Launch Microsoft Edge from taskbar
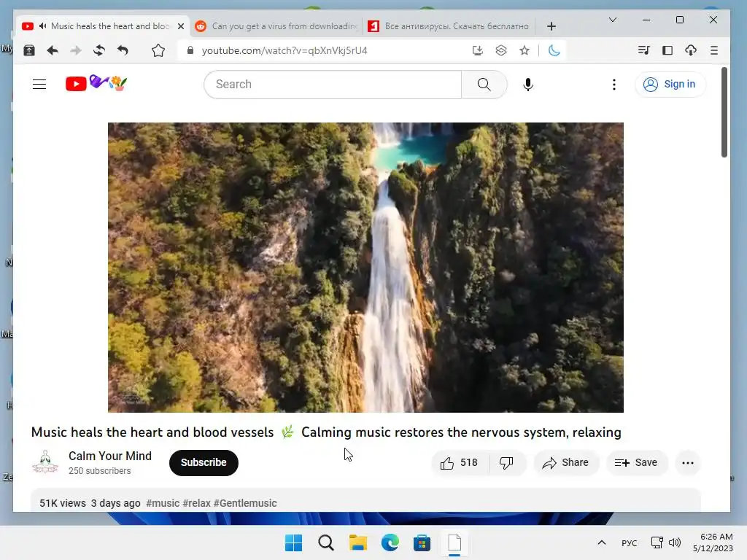This screenshot has height=560, width=747. point(390,542)
